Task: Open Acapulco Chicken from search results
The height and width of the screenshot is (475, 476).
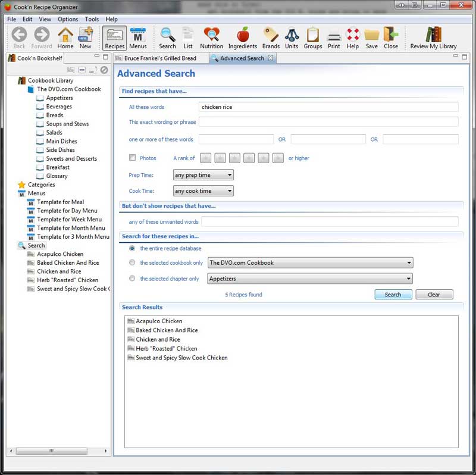Action: (x=159, y=321)
